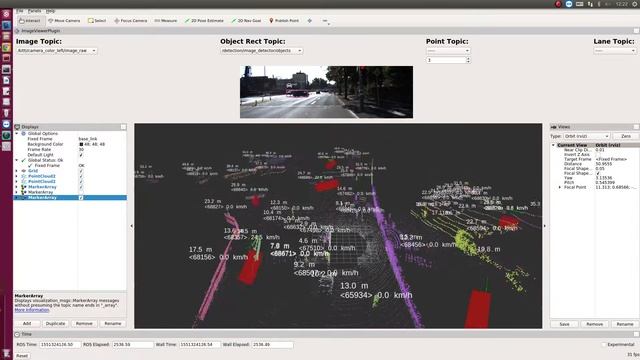
Task: Click the Global Options gear icon
Action: coord(24,133)
